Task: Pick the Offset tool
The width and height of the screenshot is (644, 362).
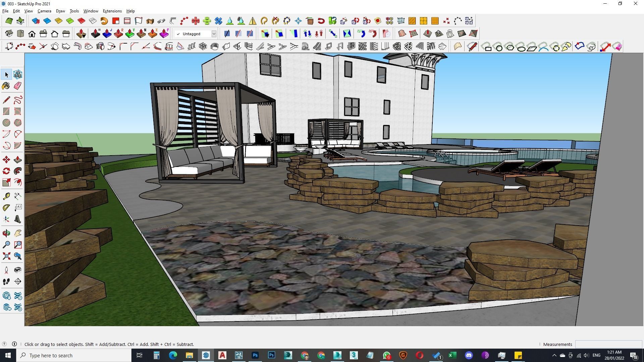Action: [18, 182]
